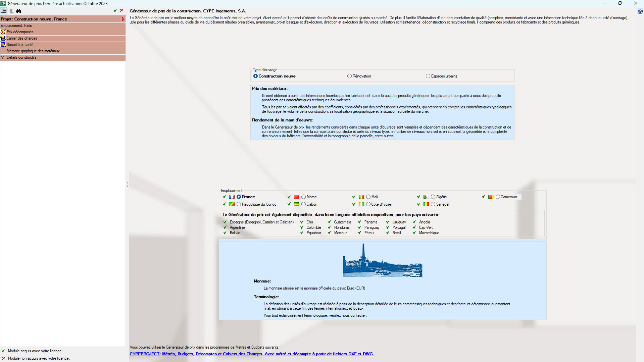
Task: Select the Projet: Construction neuve, France row
Action: (x=63, y=19)
